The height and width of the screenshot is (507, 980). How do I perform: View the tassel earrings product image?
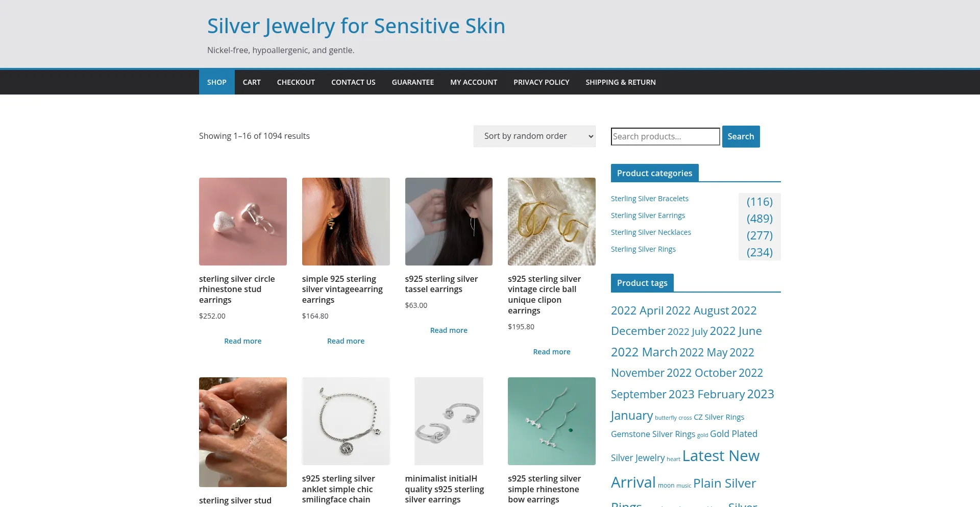click(x=449, y=222)
